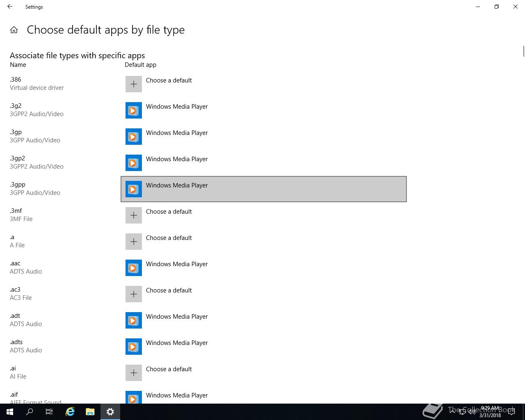
Task: Choose a default label for .ai
Action: 169,369
